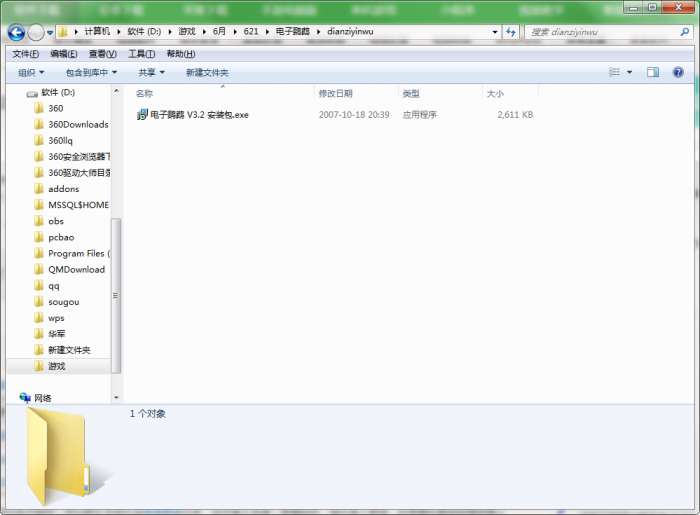
Task: Click dianziyinwu in the address breadcrumb
Action: 350,31
